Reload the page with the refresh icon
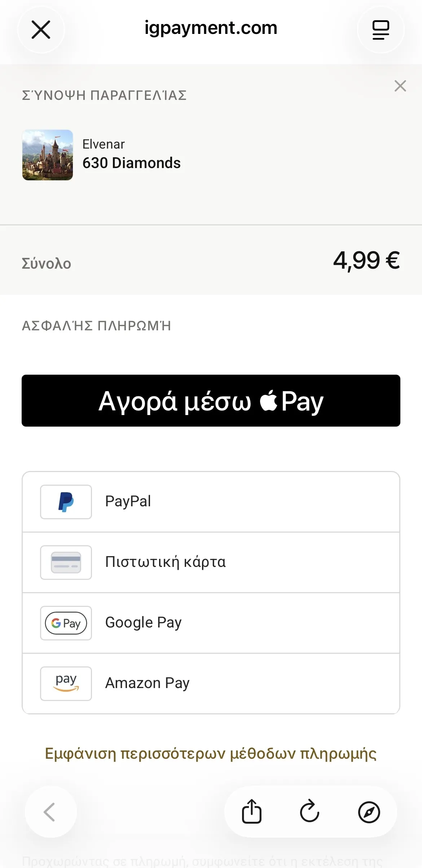 (x=310, y=812)
